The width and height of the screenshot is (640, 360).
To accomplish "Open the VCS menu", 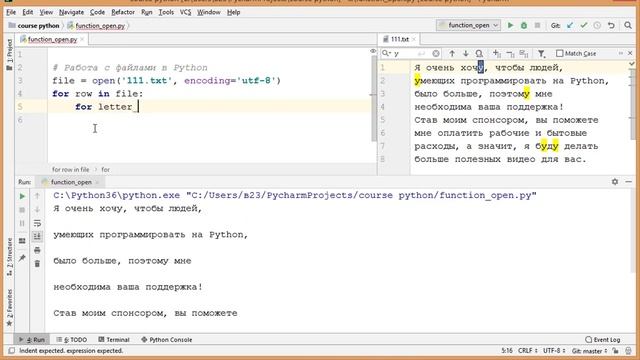I will click(x=185, y=12).
